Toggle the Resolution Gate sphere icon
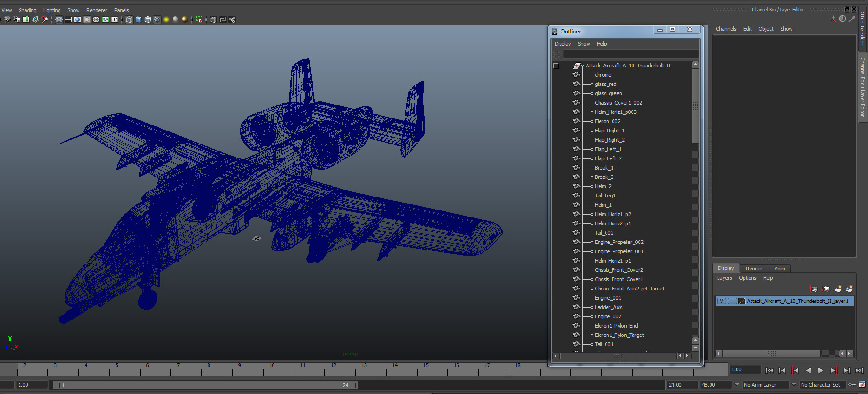868x394 pixels. point(78,20)
